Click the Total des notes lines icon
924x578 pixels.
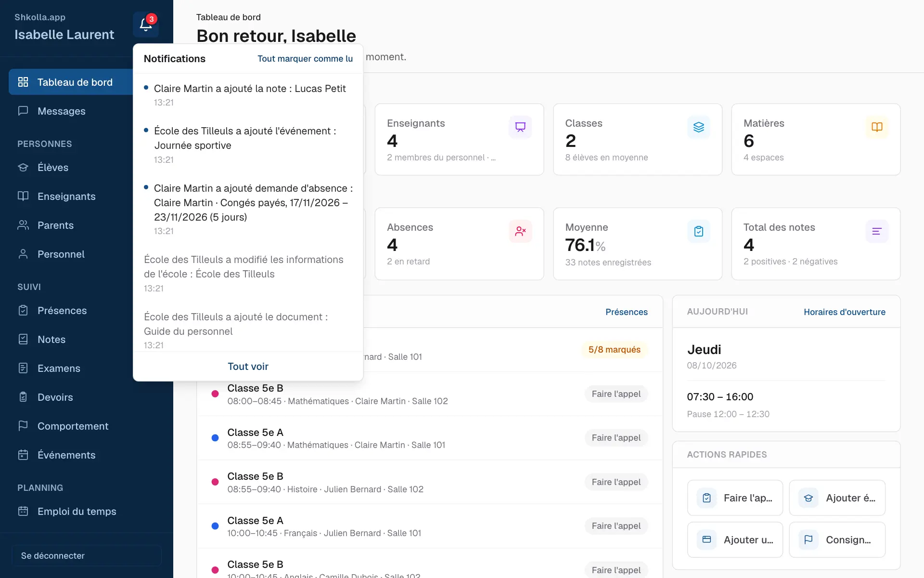(x=877, y=231)
